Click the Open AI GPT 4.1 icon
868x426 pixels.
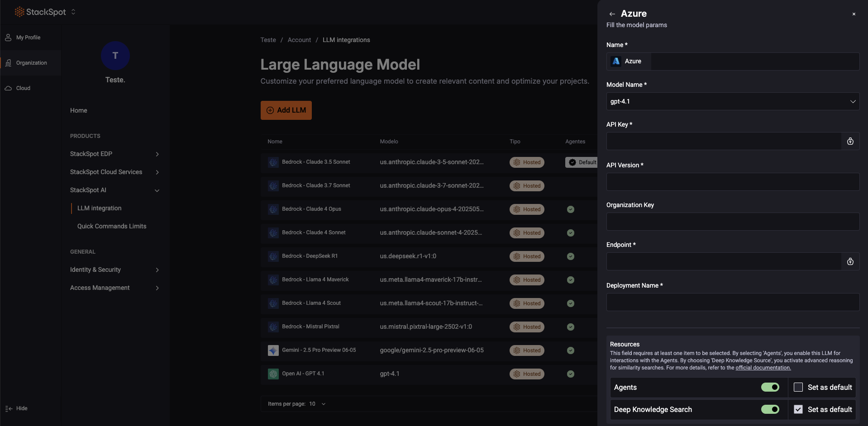[273, 374]
